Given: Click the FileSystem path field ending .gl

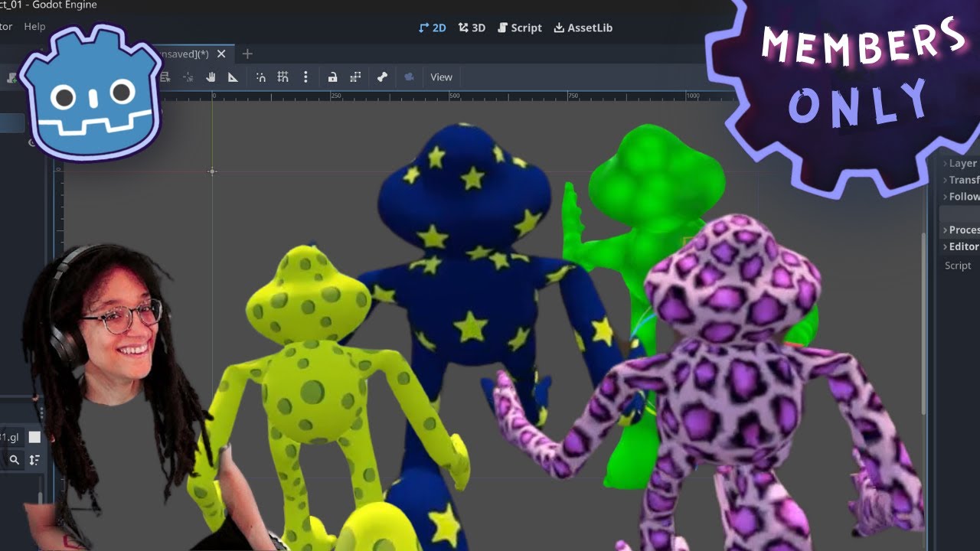Looking at the screenshot, I should pyautogui.click(x=11, y=437).
